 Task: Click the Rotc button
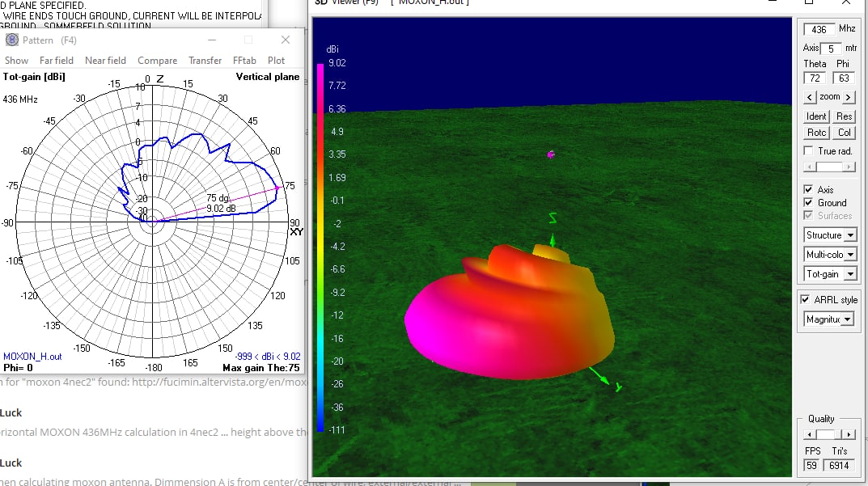pos(816,133)
